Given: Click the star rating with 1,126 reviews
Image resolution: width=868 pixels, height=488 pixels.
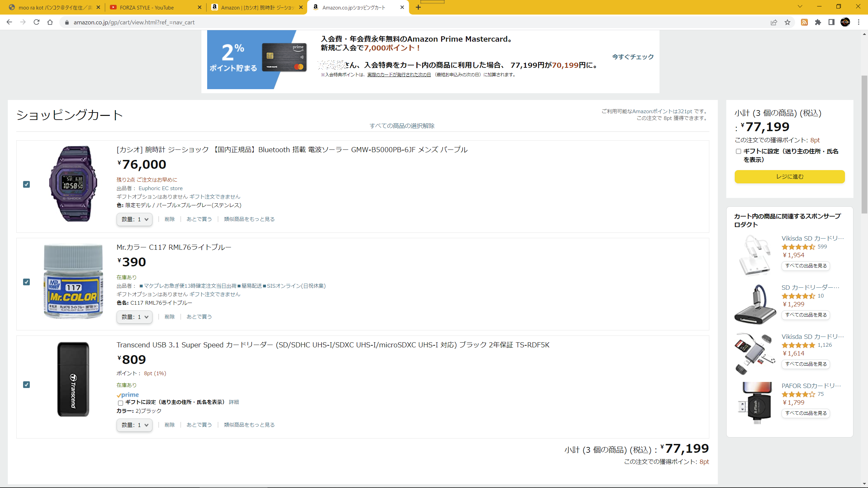Looking at the screenshot, I should click(798, 345).
